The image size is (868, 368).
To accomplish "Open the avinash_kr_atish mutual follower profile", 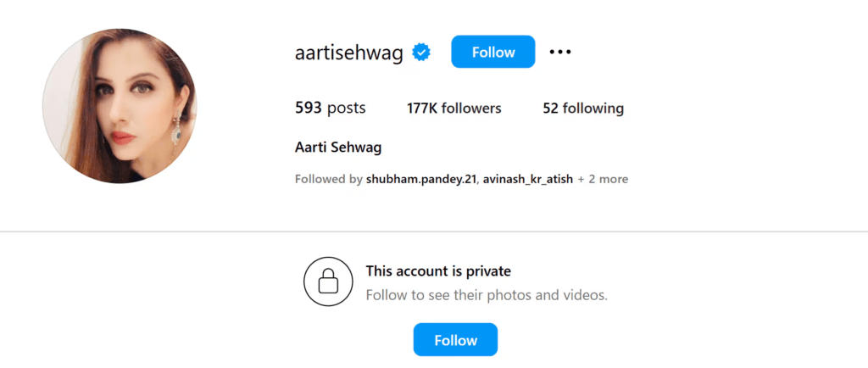I will (x=527, y=179).
